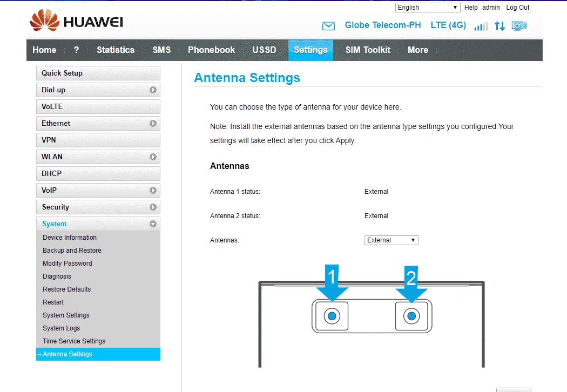Open Device Information page

click(x=70, y=238)
